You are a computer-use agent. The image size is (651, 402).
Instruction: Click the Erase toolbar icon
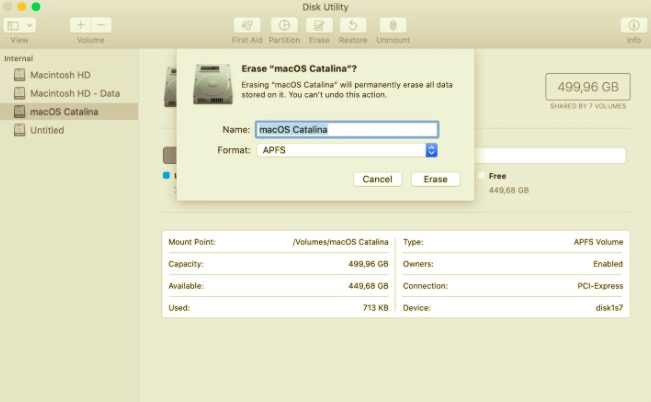319,25
